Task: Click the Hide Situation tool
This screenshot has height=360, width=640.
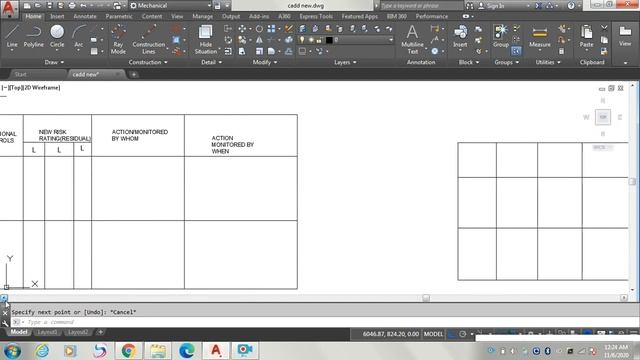Action: pyautogui.click(x=205, y=39)
